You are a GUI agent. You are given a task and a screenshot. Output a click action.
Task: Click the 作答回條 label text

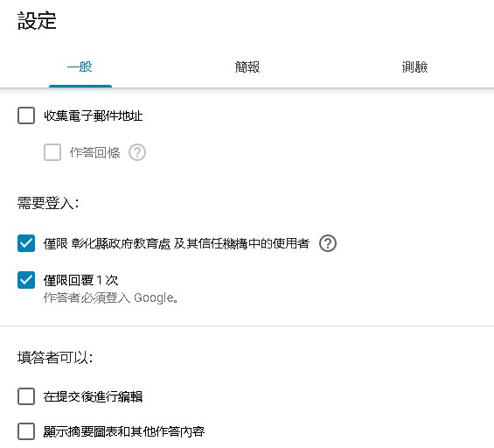tap(94, 152)
